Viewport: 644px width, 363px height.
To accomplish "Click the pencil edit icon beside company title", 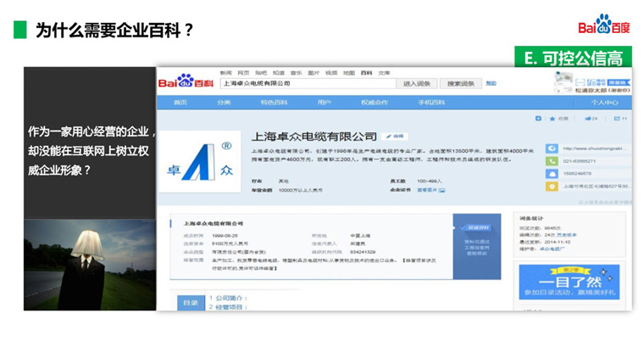I will coord(389,136).
